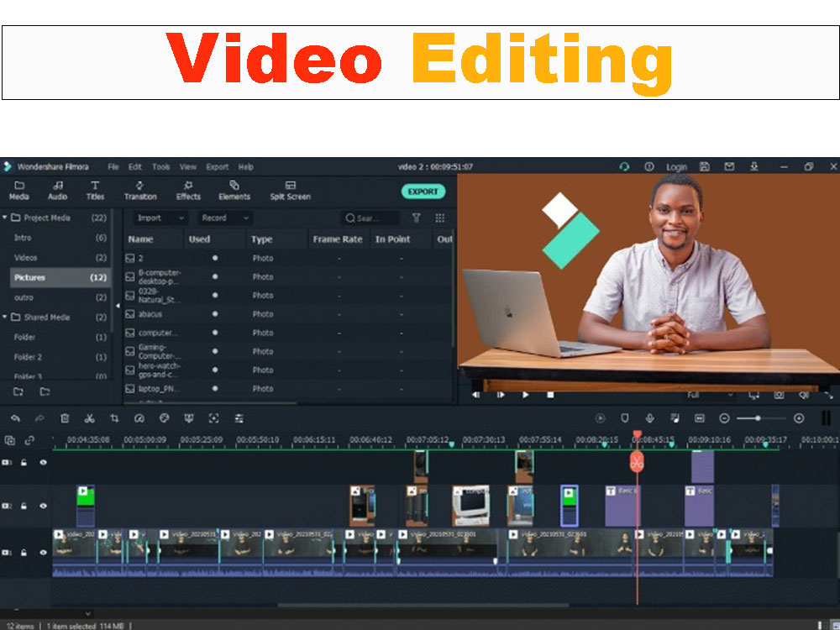Click the info alert icon in title bar
This screenshot has height=630, width=840.
[649, 166]
